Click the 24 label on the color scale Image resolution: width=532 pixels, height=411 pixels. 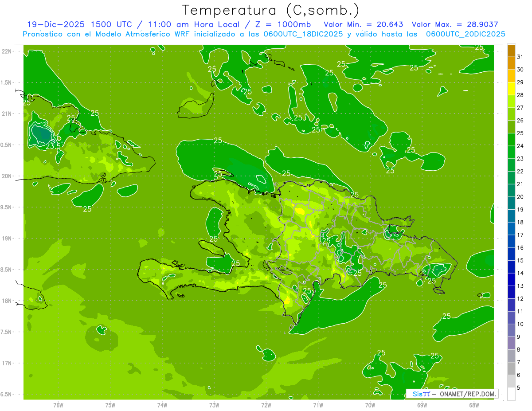click(520, 146)
